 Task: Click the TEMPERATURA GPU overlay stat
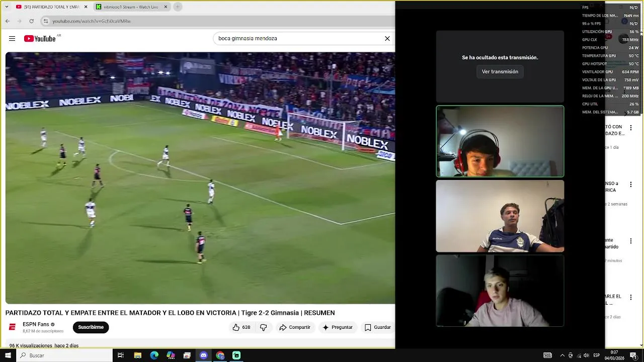click(x=610, y=56)
